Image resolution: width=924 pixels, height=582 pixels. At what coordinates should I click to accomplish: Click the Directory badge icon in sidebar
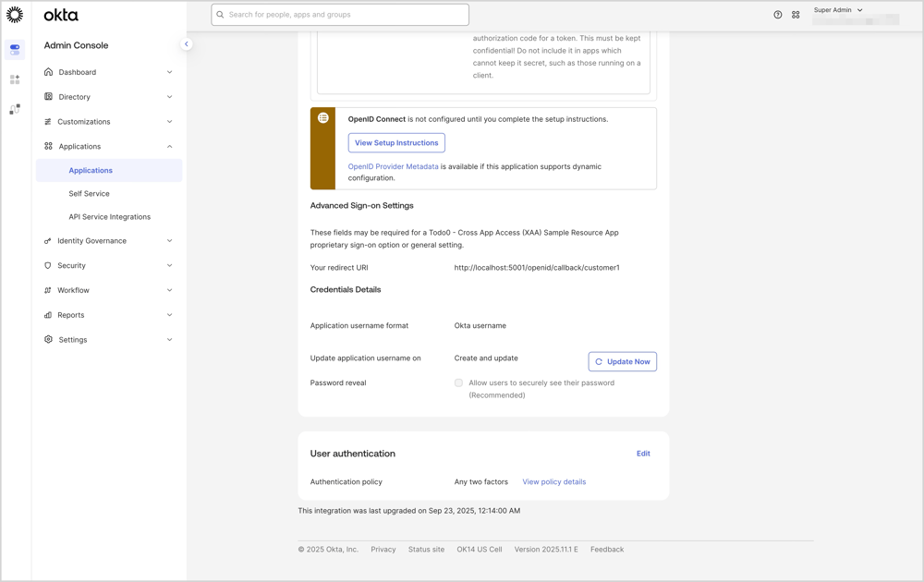(x=48, y=97)
